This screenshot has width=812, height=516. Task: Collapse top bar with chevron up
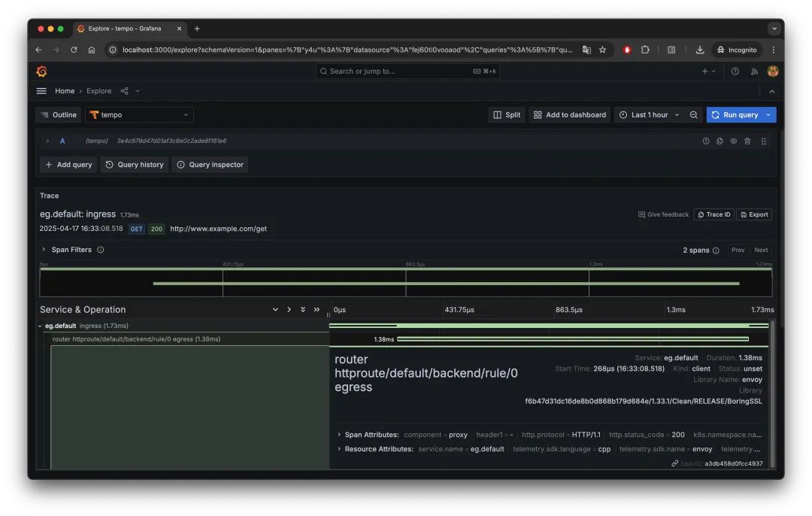(x=771, y=91)
